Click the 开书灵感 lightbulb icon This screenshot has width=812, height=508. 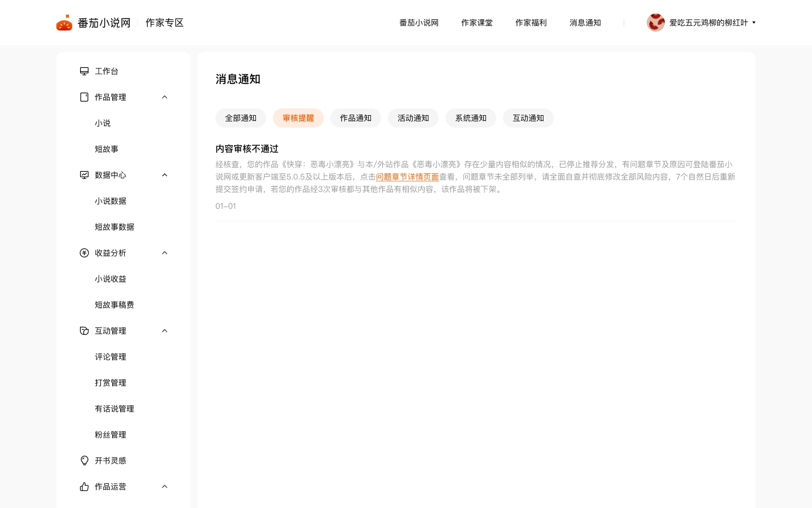tap(84, 461)
